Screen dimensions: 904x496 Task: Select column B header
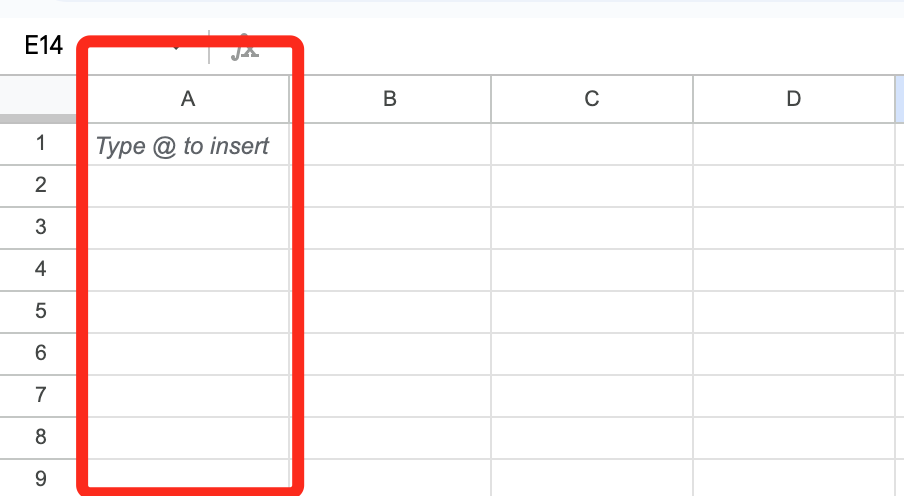point(390,99)
